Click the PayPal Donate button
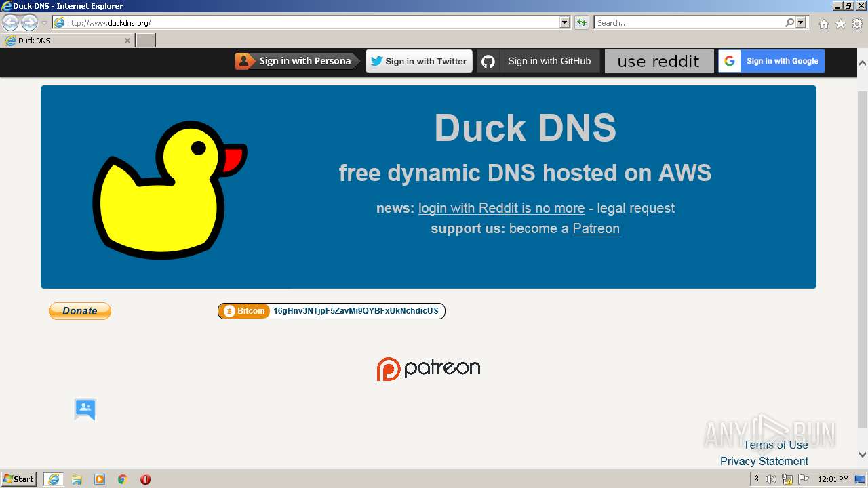This screenshot has height=488, width=868. pyautogui.click(x=80, y=311)
